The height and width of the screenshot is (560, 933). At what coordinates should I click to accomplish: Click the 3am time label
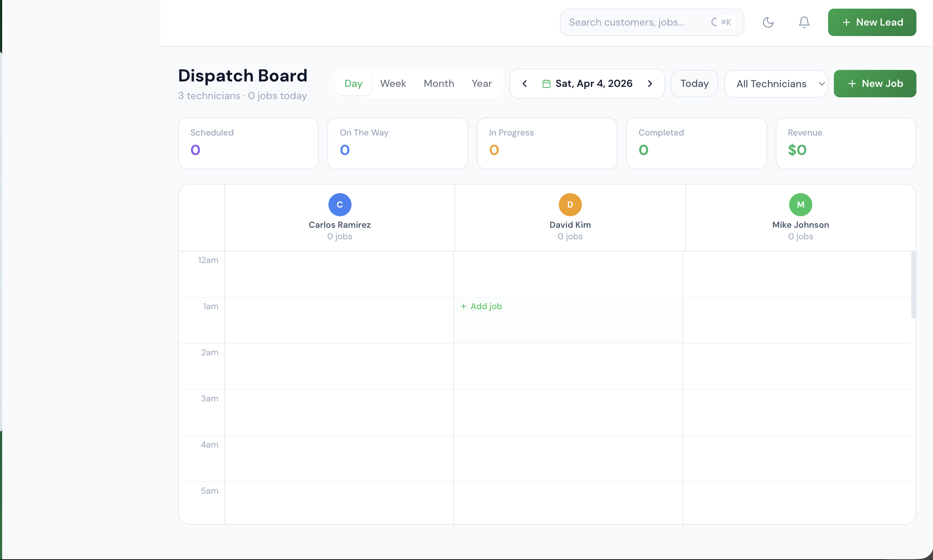[x=209, y=399]
